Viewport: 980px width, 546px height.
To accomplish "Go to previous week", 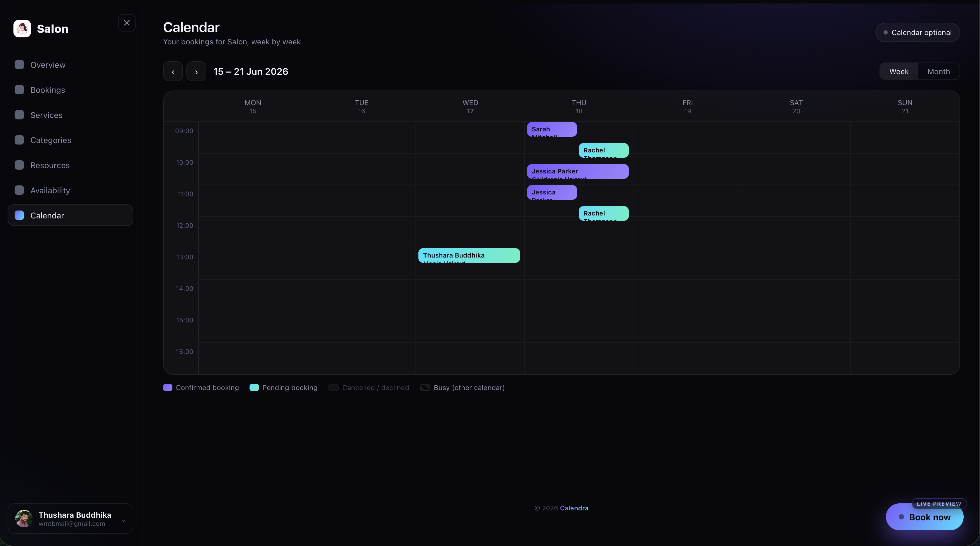I will 173,72.
